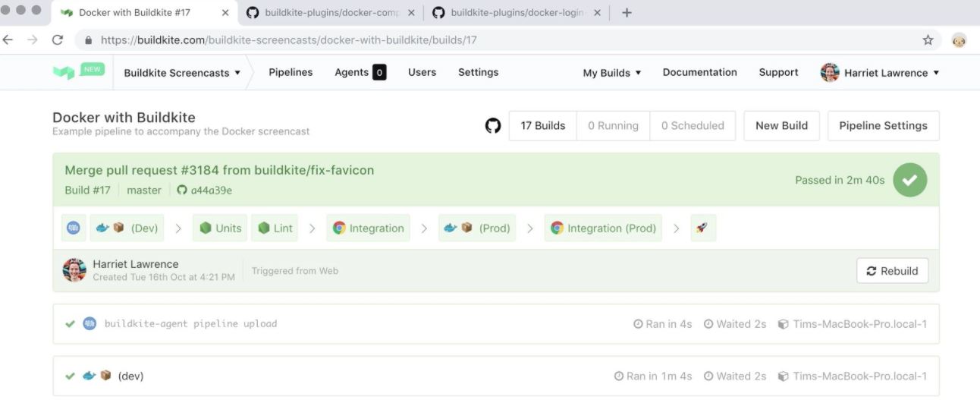The height and width of the screenshot is (400, 980).
Task: Open organization Settings
Action: pos(478,72)
